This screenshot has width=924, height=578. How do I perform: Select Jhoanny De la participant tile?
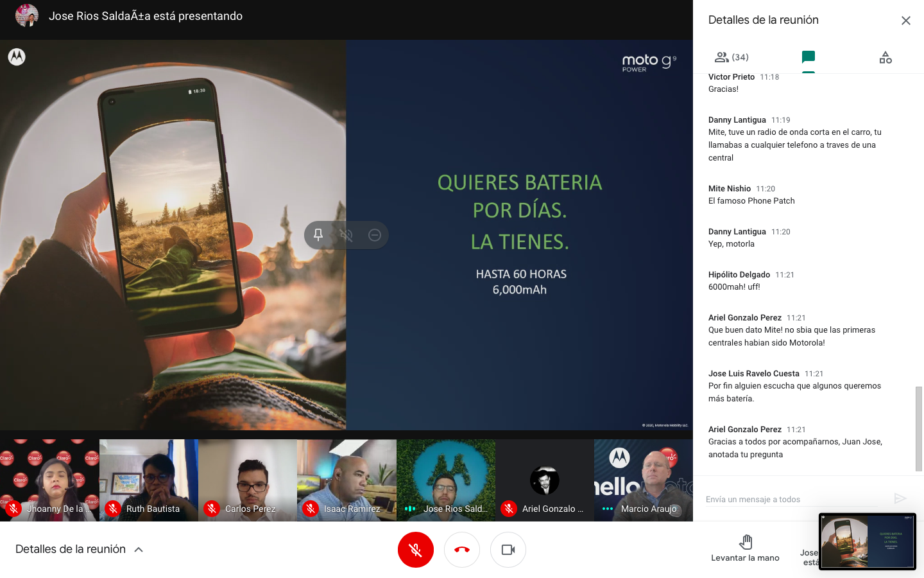(49, 480)
